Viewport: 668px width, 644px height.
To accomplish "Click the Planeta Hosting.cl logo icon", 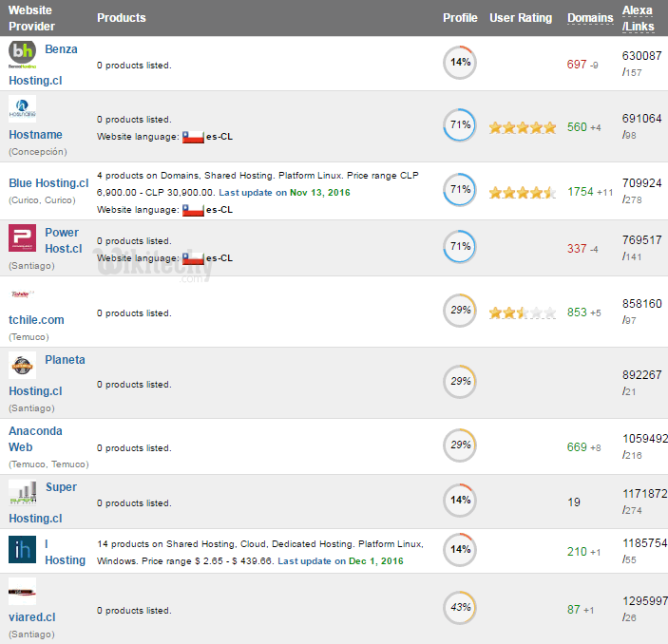I will [x=23, y=366].
